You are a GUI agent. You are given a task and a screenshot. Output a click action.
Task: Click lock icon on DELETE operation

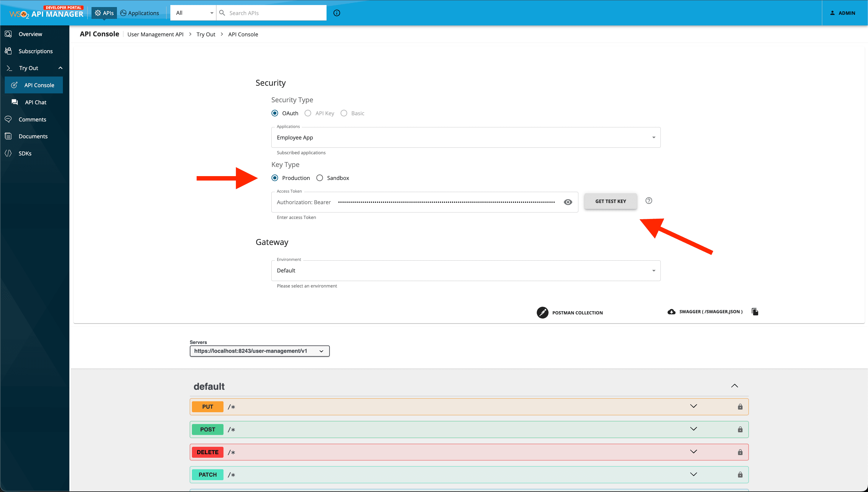click(740, 452)
